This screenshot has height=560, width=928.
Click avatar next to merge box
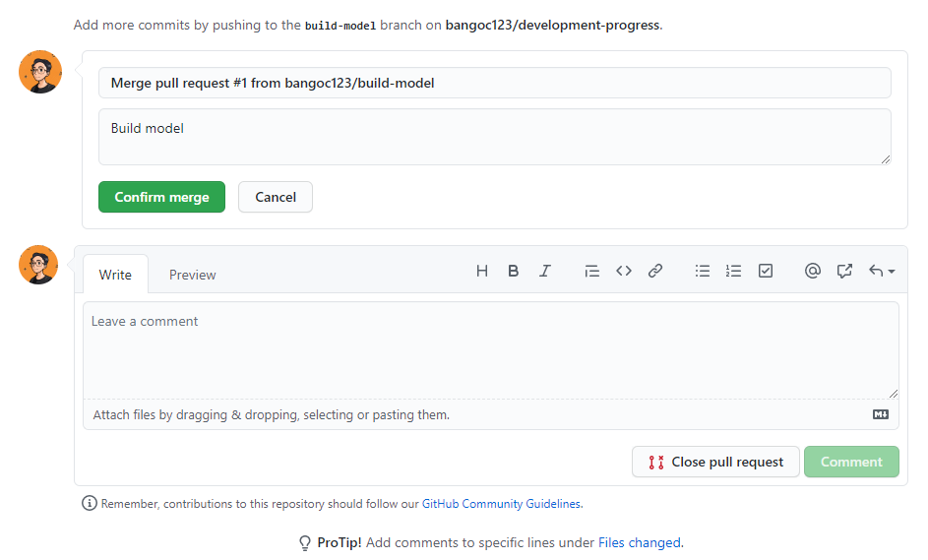click(40, 72)
